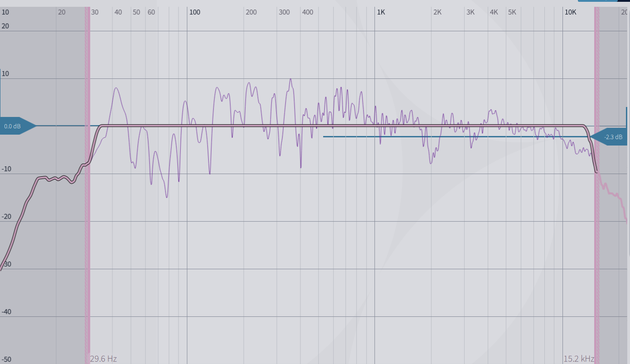Screen dimensions: 630x364
Task: Click the 3K frequency axis label
Action: pyautogui.click(x=470, y=12)
